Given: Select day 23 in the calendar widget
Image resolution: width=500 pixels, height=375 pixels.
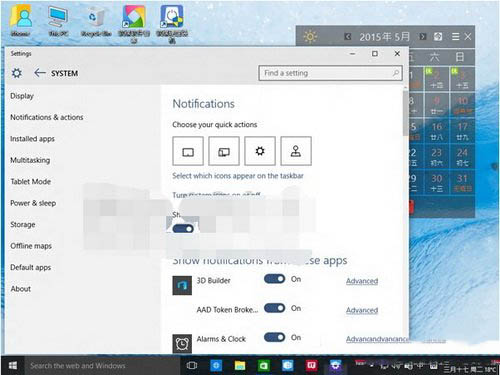Looking at the screenshot, I should tap(437, 157).
